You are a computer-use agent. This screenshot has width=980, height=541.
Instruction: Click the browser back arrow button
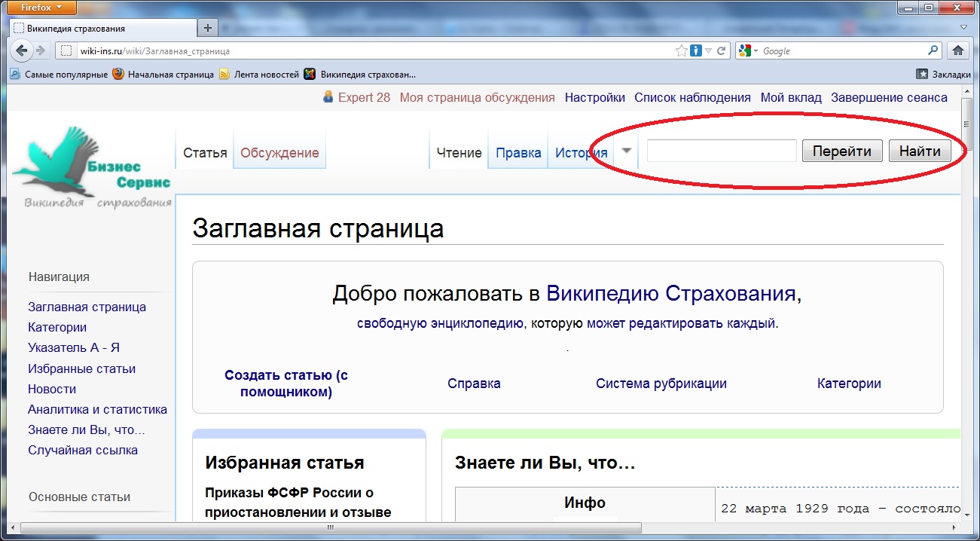[x=22, y=51]
